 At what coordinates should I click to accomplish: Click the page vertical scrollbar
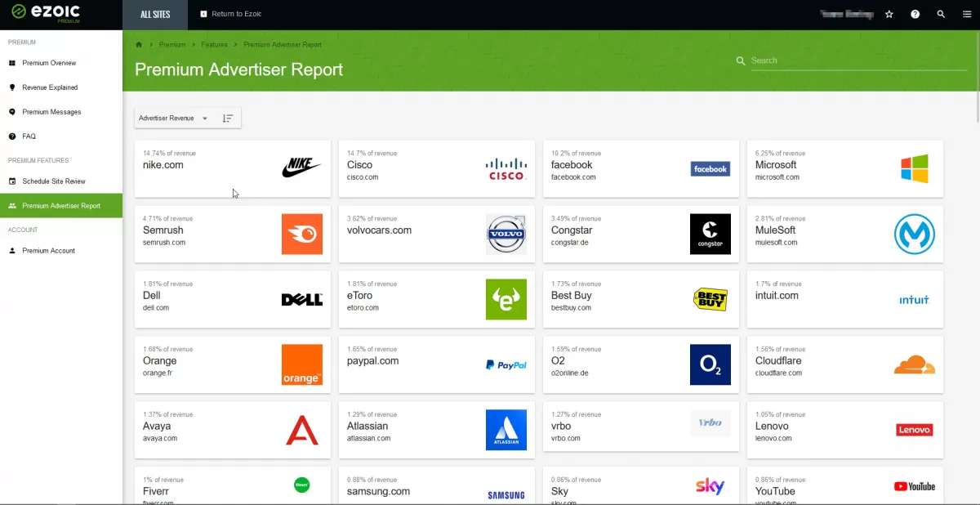[x=976, y=78]
